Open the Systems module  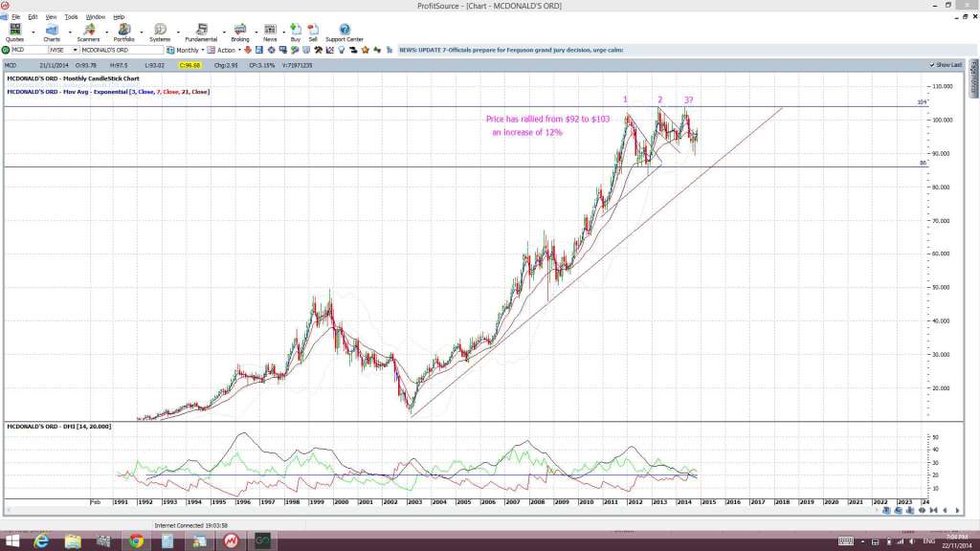tap(160, 33)
